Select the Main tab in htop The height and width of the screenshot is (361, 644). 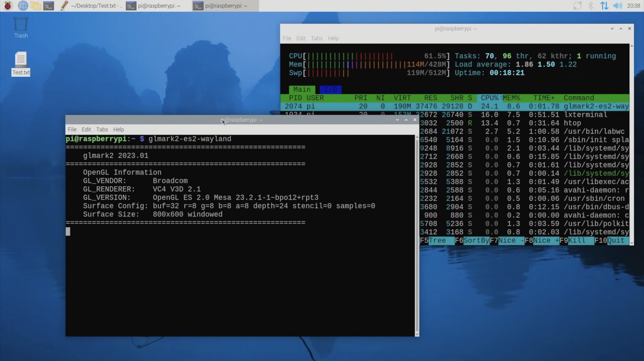(302, 89)
